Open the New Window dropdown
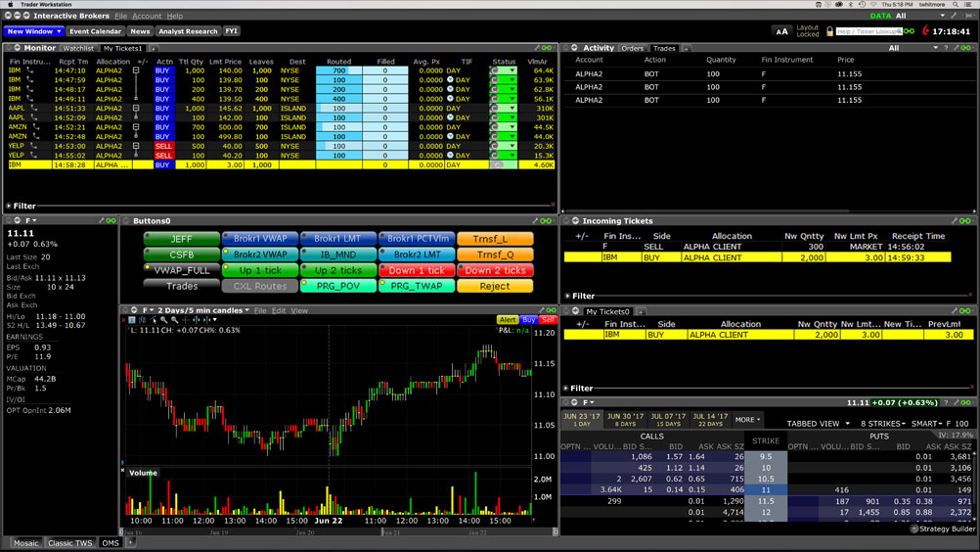 tap(33, 31)
